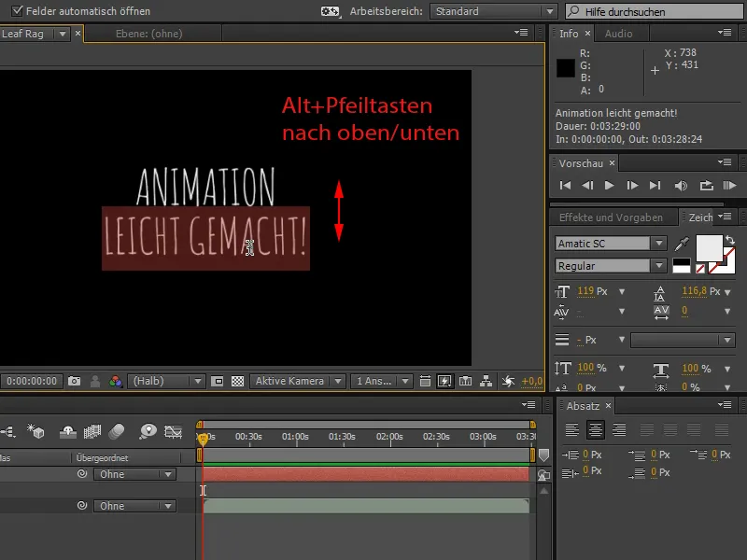Toggle the transparency grid checkerboard icon
The image size is (747, 560).
coord(236,381)
